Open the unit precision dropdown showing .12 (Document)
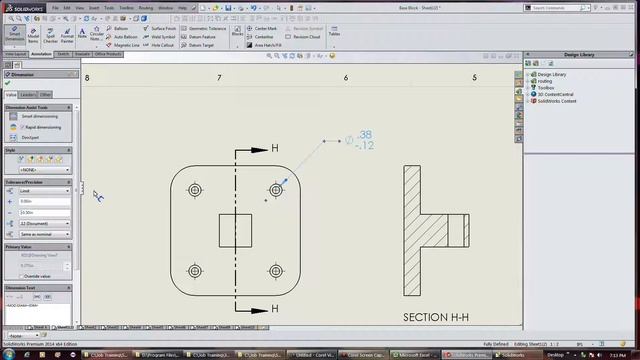 tap(44, 224)
